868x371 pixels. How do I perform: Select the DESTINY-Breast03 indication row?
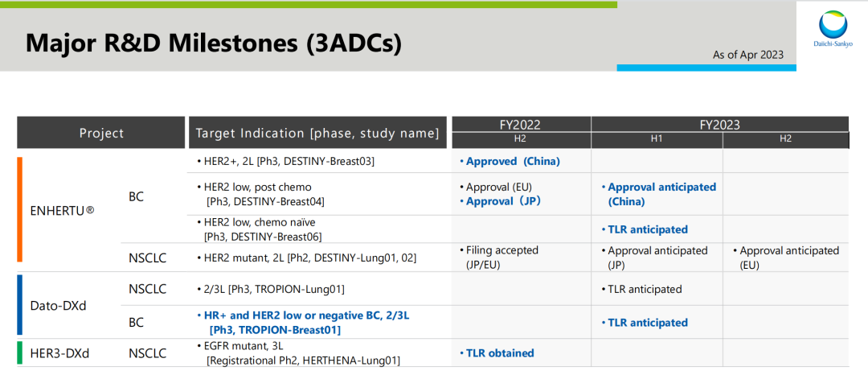coord(285,161)
